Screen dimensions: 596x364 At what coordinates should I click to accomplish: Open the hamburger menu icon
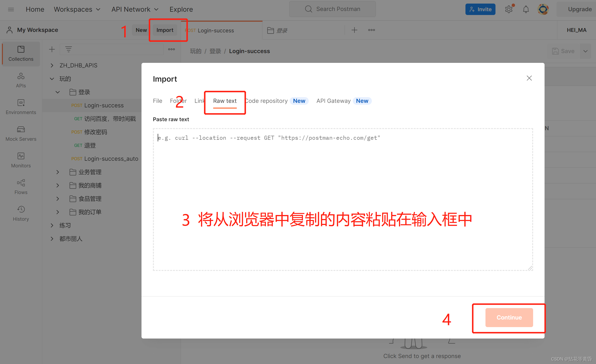(11, 10)
